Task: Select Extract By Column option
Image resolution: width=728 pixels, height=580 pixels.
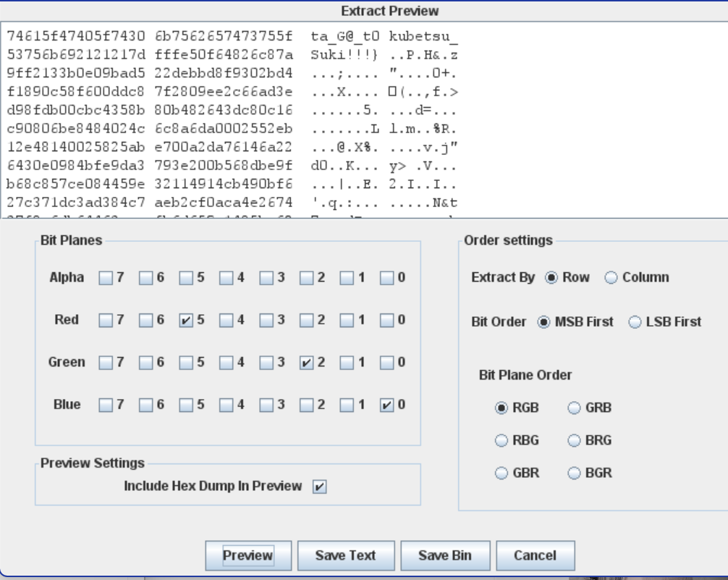Action: click(x=611, y=277)
